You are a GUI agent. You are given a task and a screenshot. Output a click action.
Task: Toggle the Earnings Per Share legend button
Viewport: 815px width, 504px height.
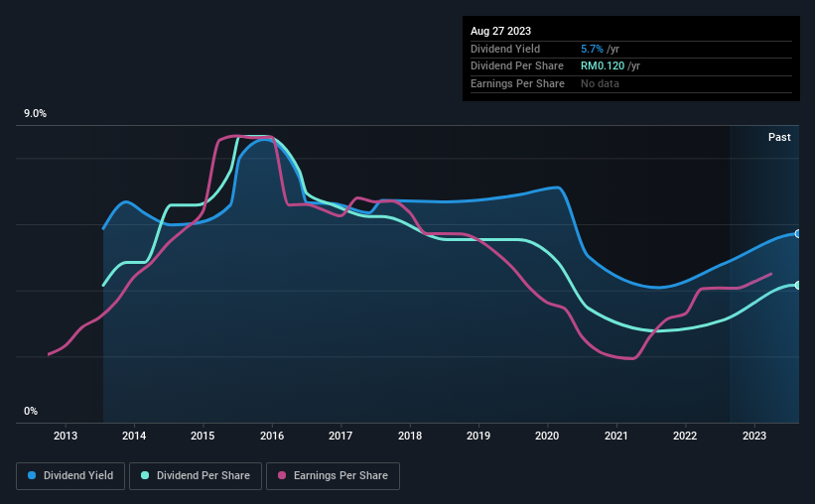pyautogui.click(x=333, y=475)
